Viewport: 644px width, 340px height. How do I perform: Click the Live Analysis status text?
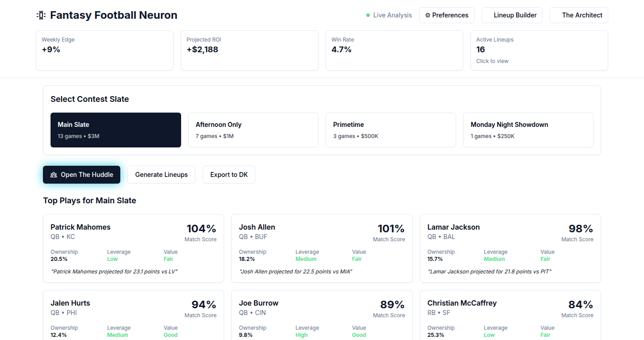coord(392,15)
